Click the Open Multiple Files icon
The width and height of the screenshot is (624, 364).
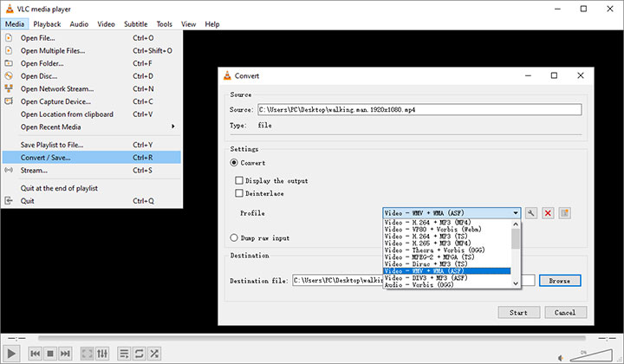[9, 50]
